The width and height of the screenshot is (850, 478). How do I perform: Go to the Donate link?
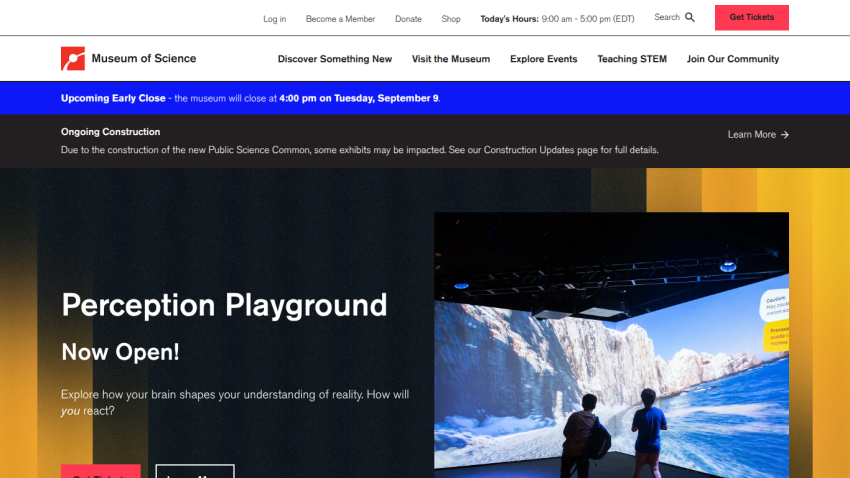tap(408, 19)
